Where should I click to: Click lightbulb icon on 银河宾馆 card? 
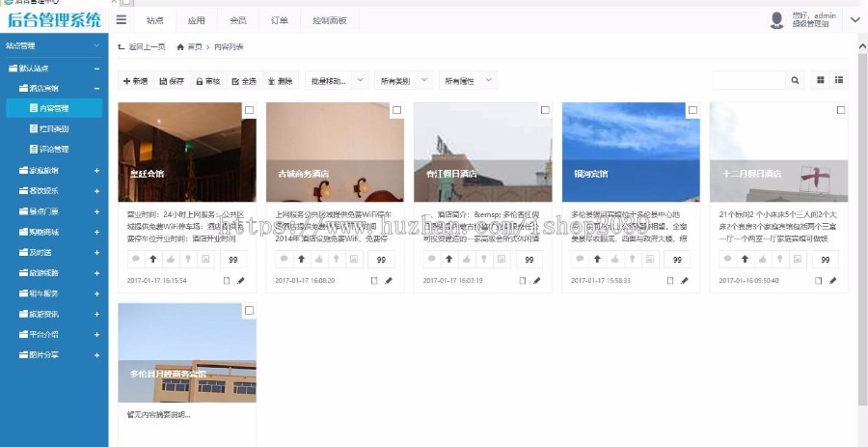coord(632,259)
